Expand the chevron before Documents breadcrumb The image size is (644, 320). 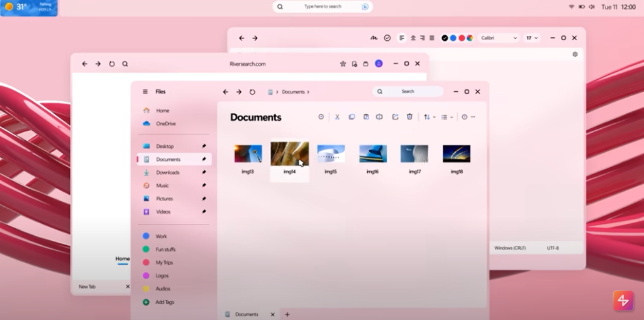pos(277,92)
